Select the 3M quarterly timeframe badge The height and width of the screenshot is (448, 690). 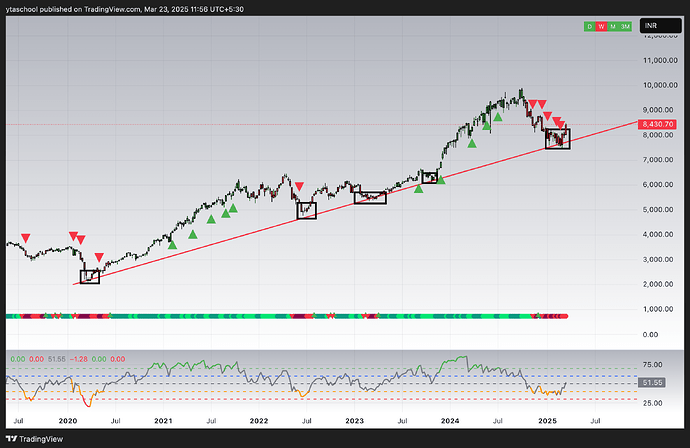coord(625,26)
